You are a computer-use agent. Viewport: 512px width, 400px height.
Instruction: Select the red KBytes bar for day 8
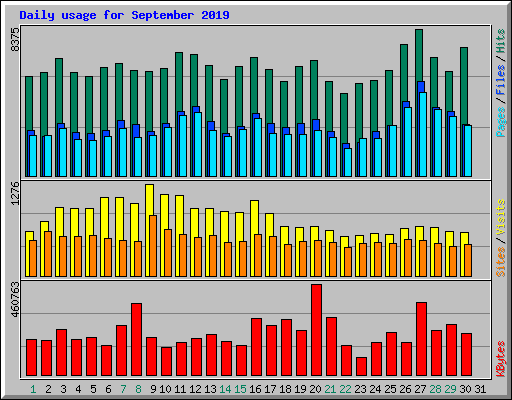coord(136,339)
